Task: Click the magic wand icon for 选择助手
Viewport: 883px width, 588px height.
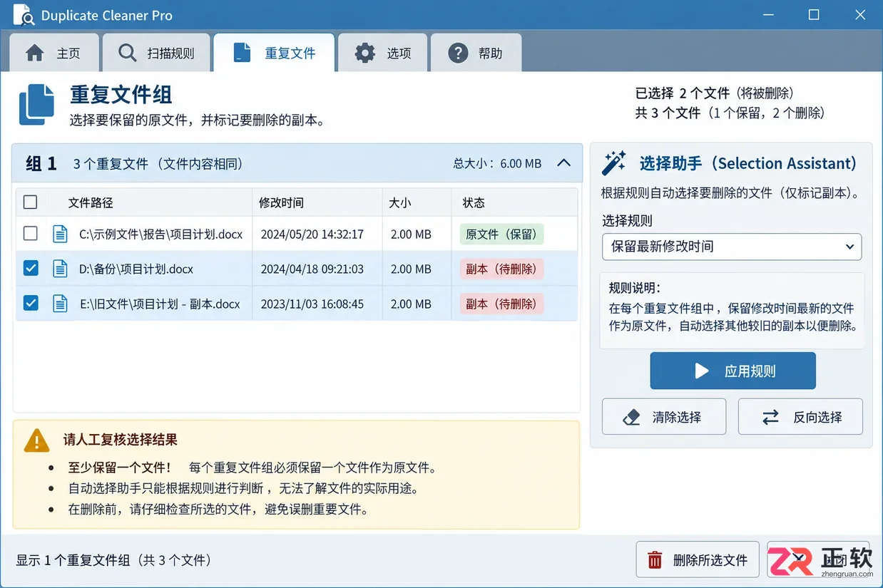Action: coord(614,163)
